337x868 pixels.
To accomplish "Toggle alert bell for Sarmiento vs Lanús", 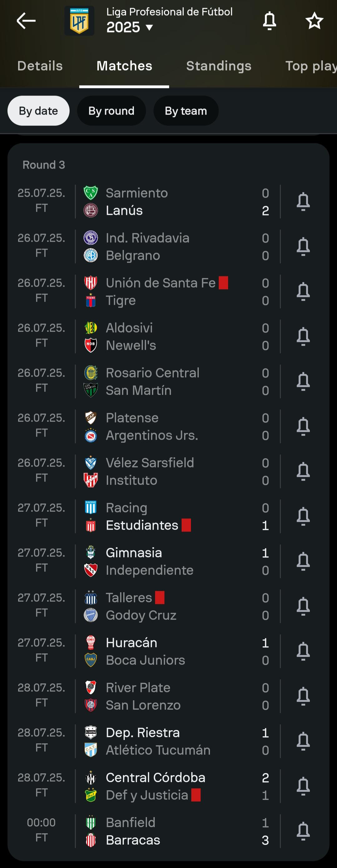I will click(x=303, y=202).
